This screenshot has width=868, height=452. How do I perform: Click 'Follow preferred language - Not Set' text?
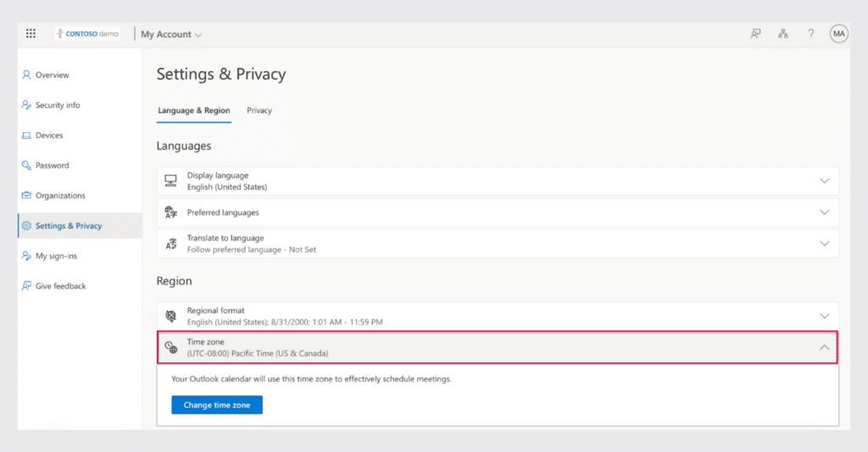pyautogui.click(x=251, y=250)
